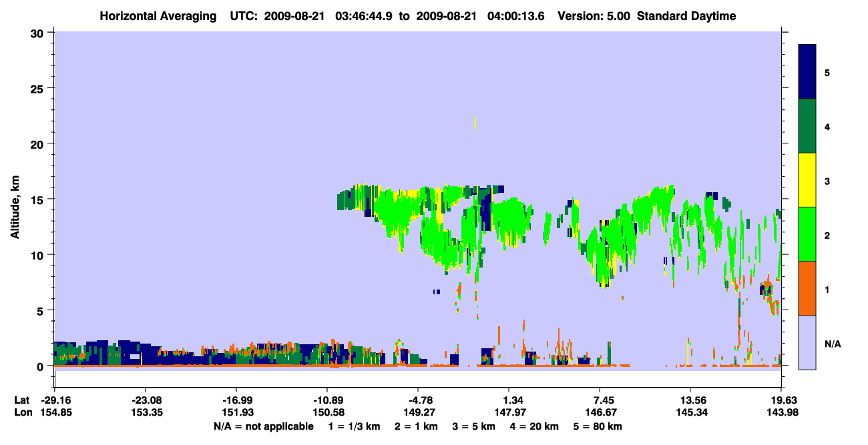The image size is (868, 445).
Task: Click the y-axis tick label 30
Action: 39,33
